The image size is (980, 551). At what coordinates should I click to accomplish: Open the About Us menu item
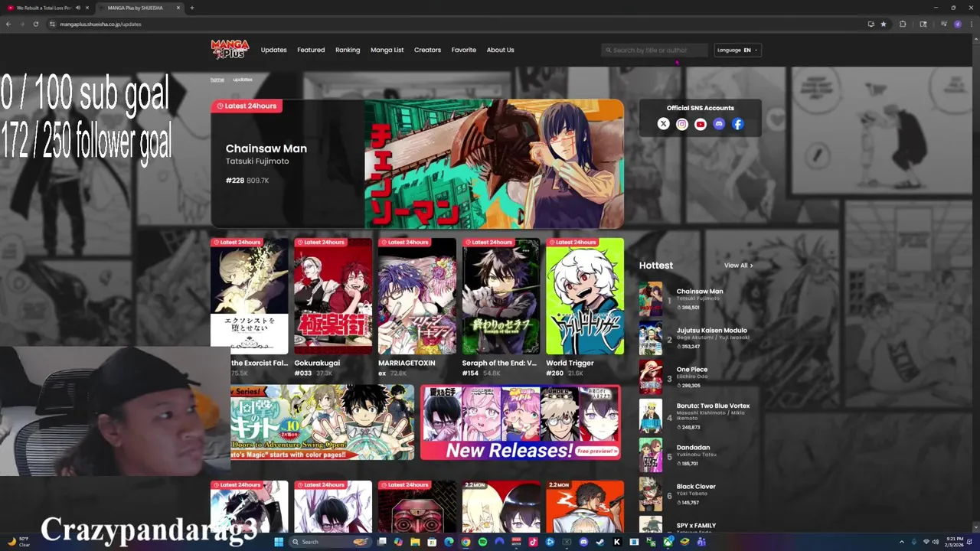(500, 50)
